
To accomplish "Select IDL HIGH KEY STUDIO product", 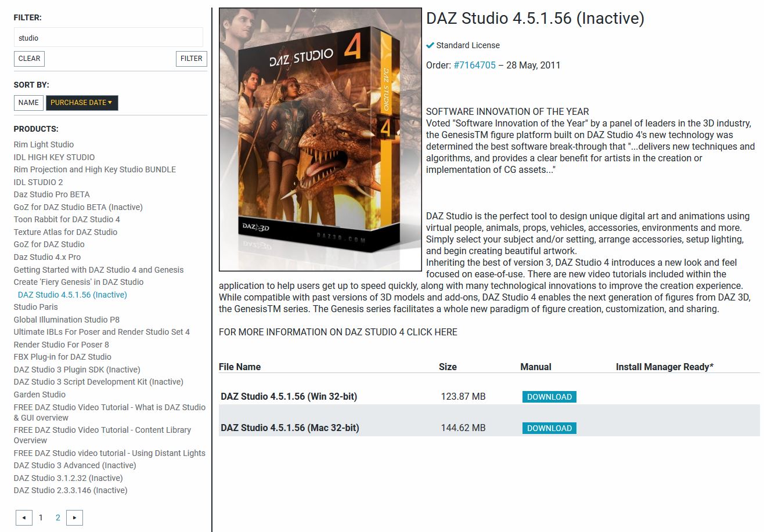I will click(54, 157).
